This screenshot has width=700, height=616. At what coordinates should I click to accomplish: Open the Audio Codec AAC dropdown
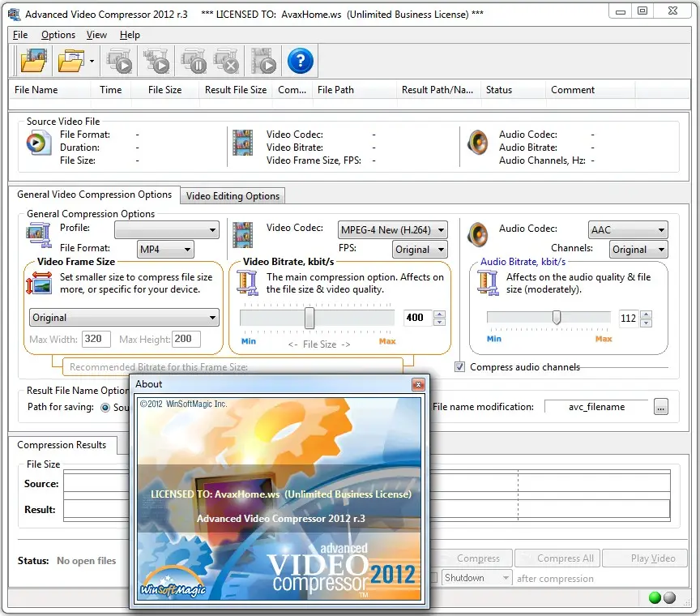pos(628,230)
